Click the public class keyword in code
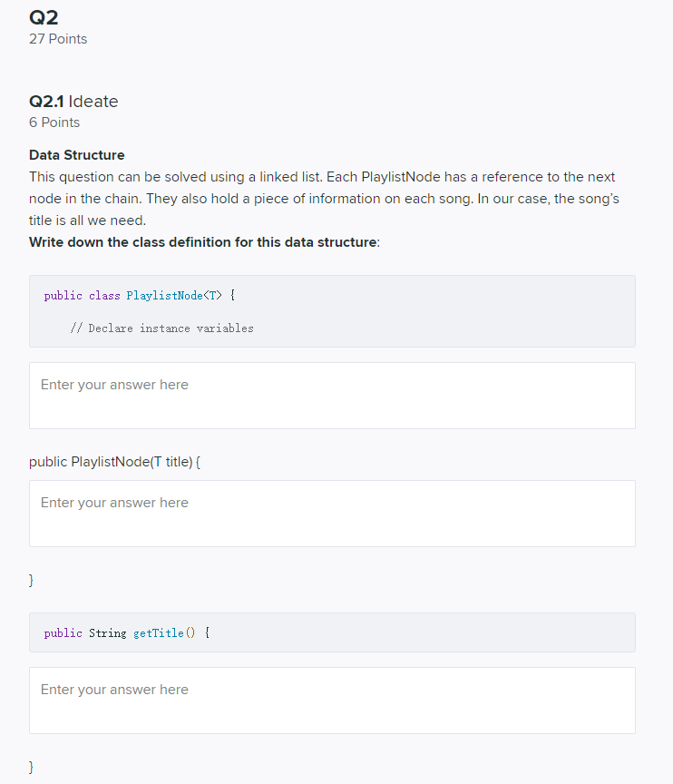 tap(81, 295)
